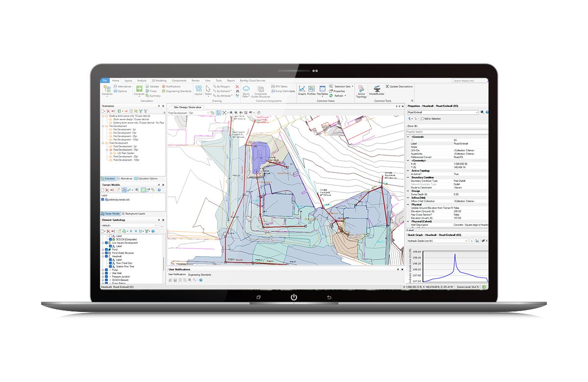Screen dimensions: 588x382
Task: Click the Validate icon in Calculation group
Action: (x=147, y=86)
